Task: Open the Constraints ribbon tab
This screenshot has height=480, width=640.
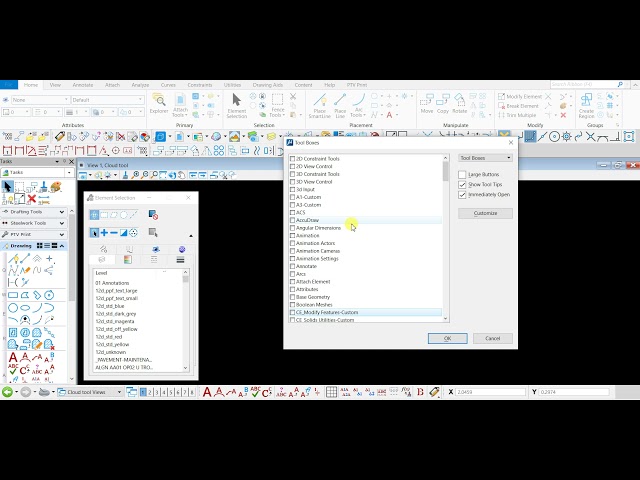Action: (200, 85)
